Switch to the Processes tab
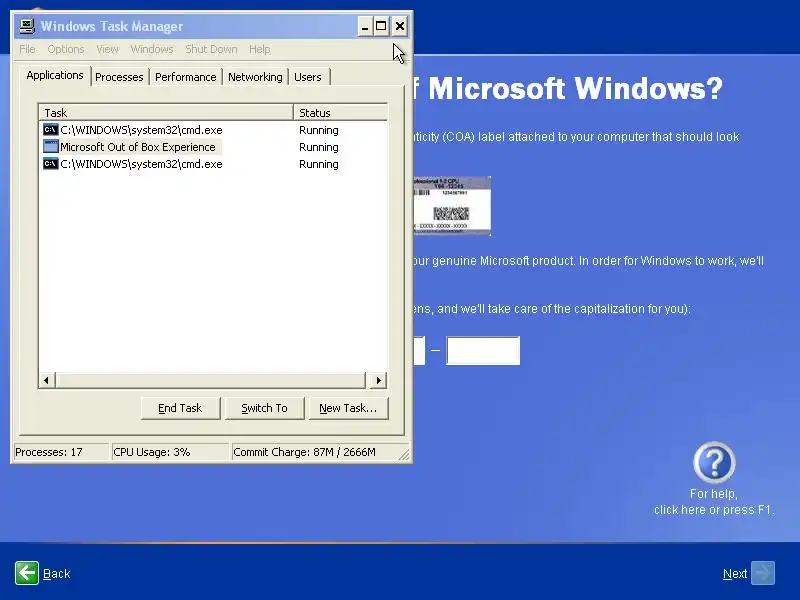 pos(119,77)
